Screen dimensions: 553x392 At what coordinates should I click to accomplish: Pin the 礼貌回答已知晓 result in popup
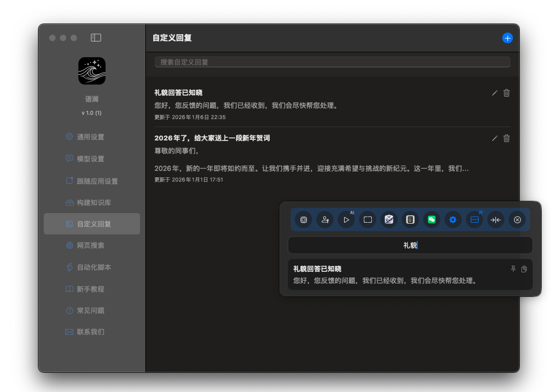click(513, 269)
